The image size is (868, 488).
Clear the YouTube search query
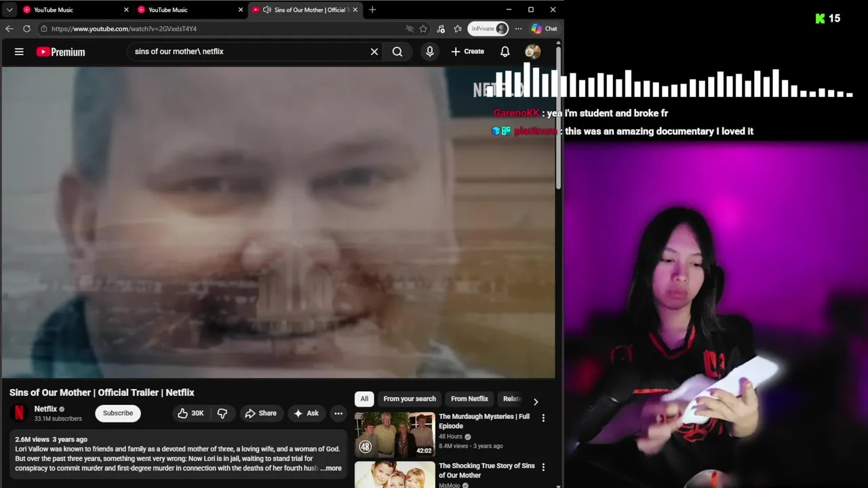point(374,52)
